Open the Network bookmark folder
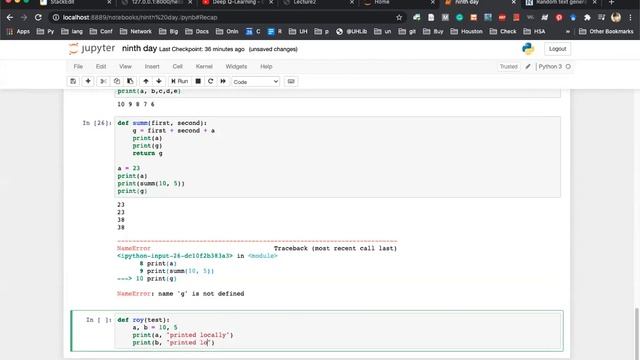This screenshot has width=640, height=360. tap(136, 31)
